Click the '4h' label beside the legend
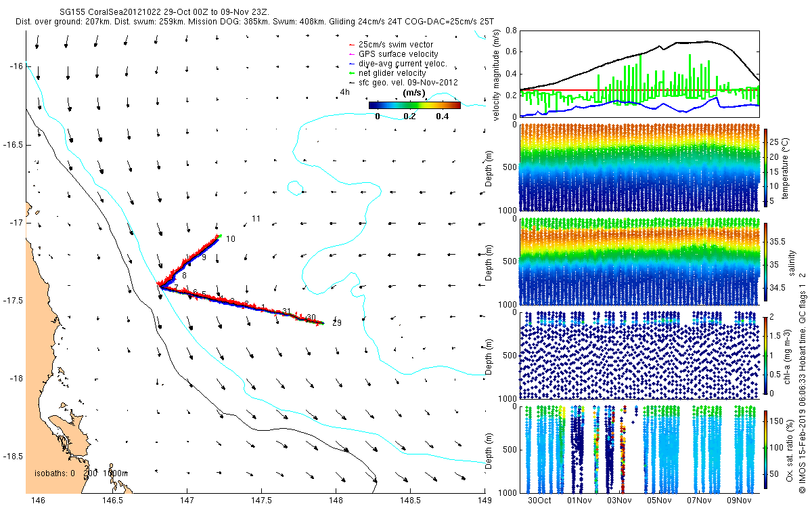 coord(345,92)
